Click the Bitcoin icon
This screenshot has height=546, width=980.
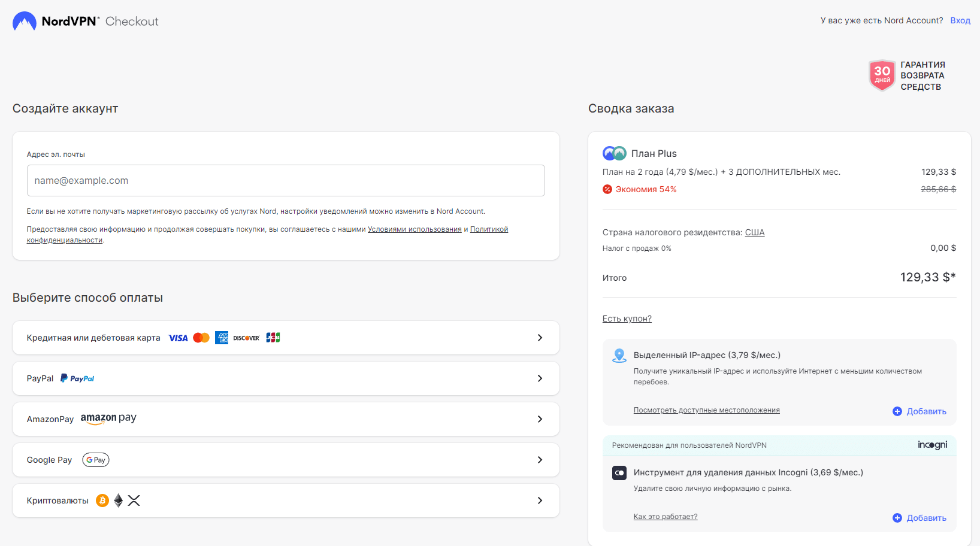coord(102,500)
